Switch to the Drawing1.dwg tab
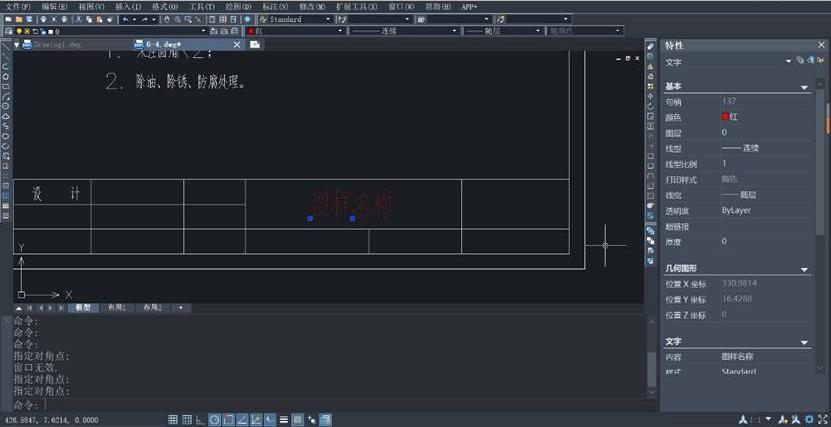 click(x=57, y=45)
